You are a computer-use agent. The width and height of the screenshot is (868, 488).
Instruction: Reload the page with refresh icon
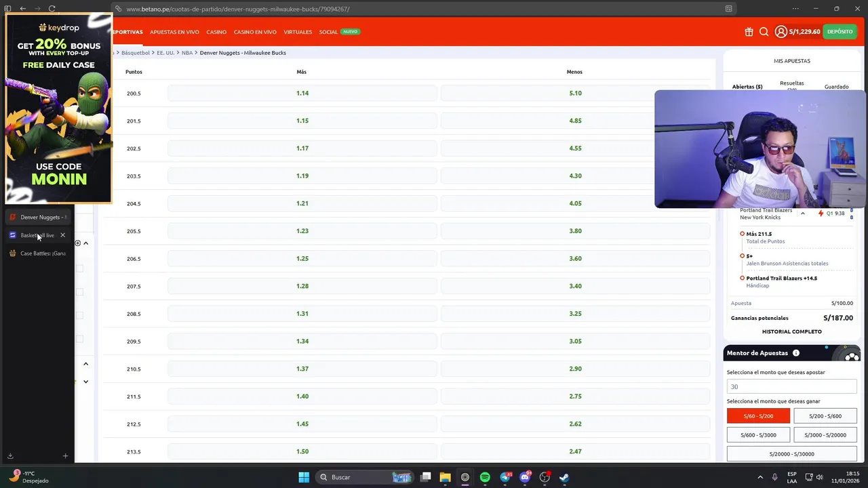click(x=52, y=9)
